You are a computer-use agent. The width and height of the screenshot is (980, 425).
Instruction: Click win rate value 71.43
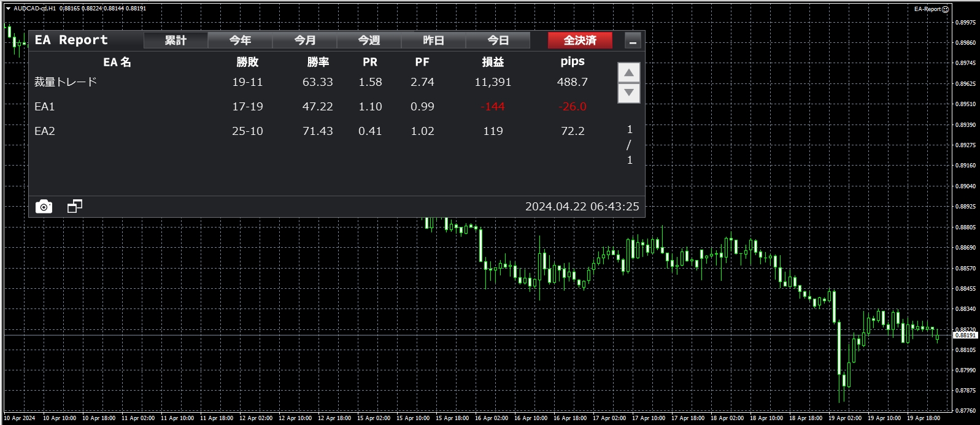(318, 131)
